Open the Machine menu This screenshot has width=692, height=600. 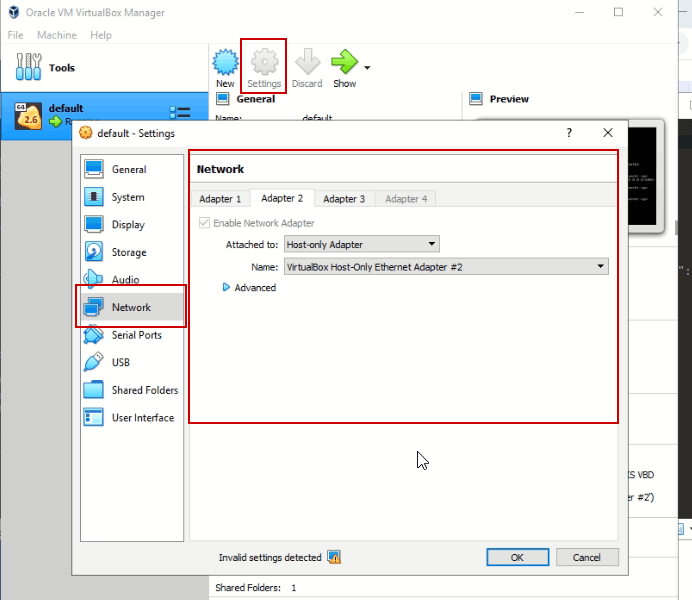[x=57, y=35]
